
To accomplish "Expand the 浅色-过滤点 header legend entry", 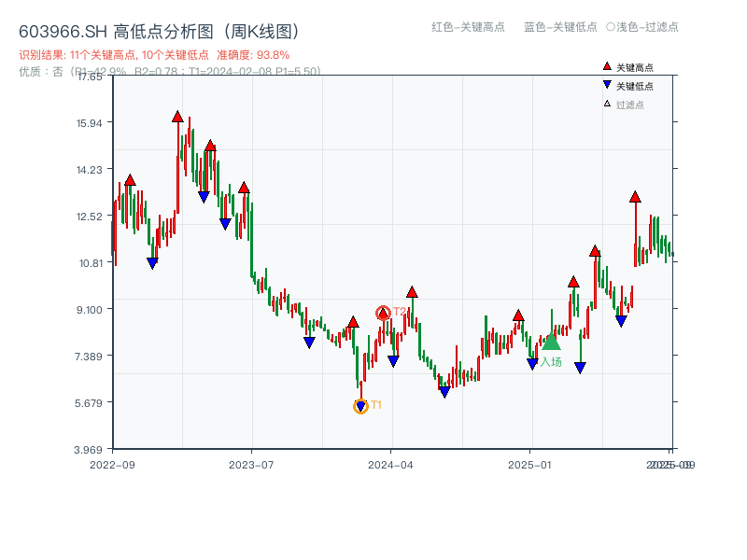I will click(644, 28).
